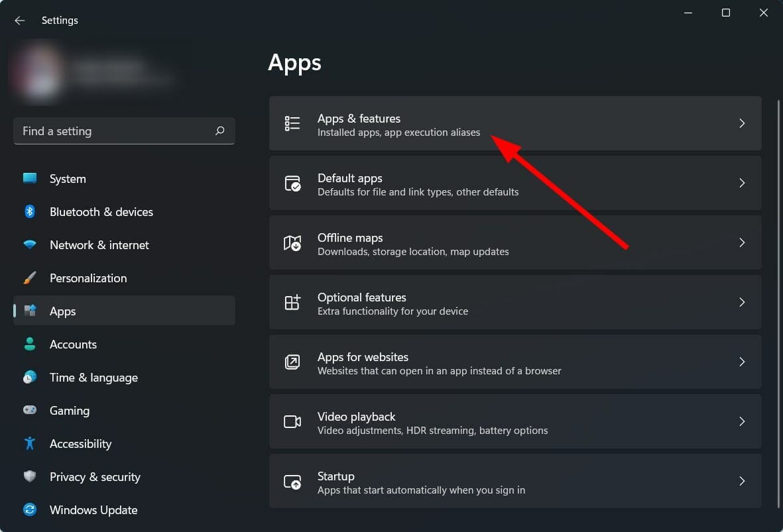Click the search magnifier icon
The width and height of the screenshot is (783, 532).
[219, 131]
